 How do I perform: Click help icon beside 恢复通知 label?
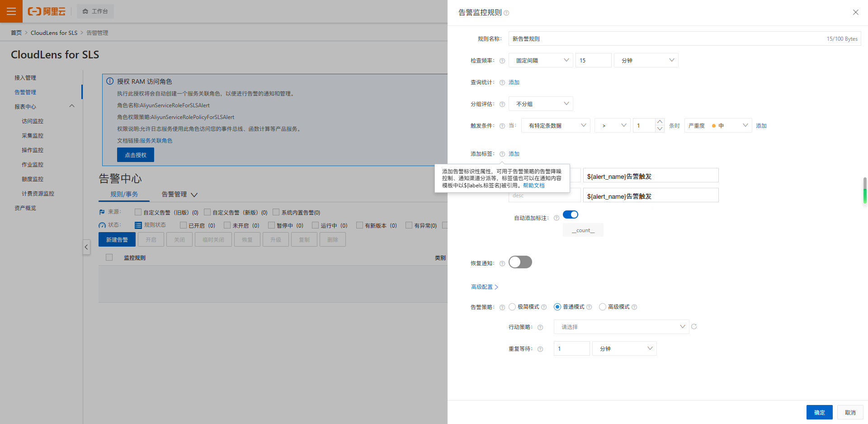pyautogui.click(x=502, y=263)
